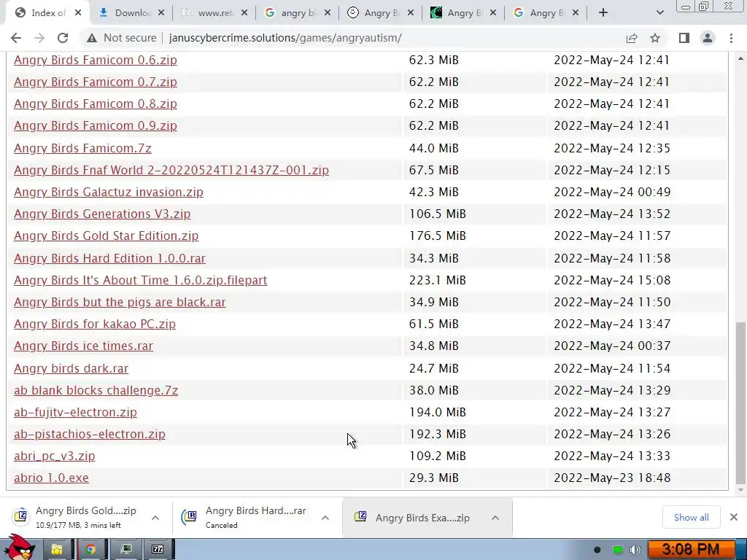Go forward using the forward arrow
The width and height of the screenshot is (747, 560).
pos(39,38)
